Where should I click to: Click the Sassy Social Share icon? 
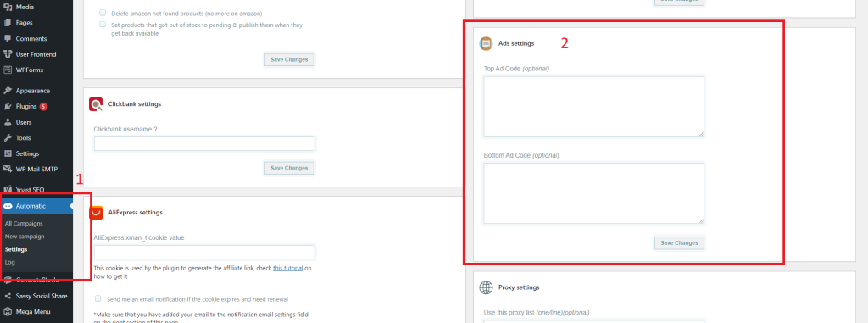pyautogui.click(x=8, y=296)
